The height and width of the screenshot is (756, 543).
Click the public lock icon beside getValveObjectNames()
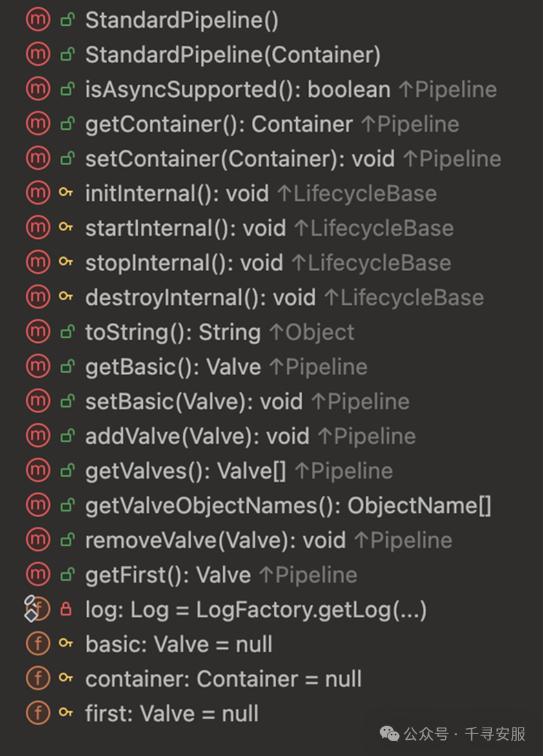67,506
